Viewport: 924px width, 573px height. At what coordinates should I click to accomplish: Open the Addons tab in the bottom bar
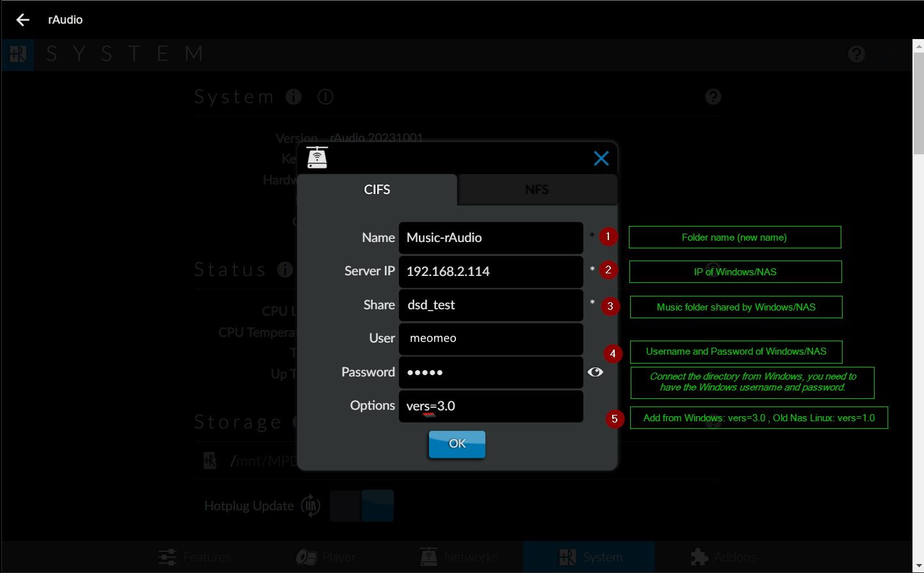point(724,557)
